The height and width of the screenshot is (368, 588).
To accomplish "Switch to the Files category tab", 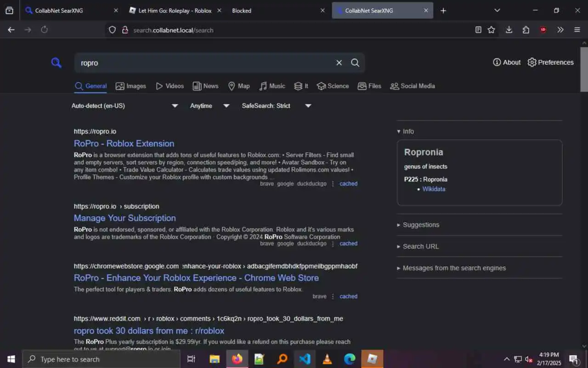I will (x=369, y=86).
